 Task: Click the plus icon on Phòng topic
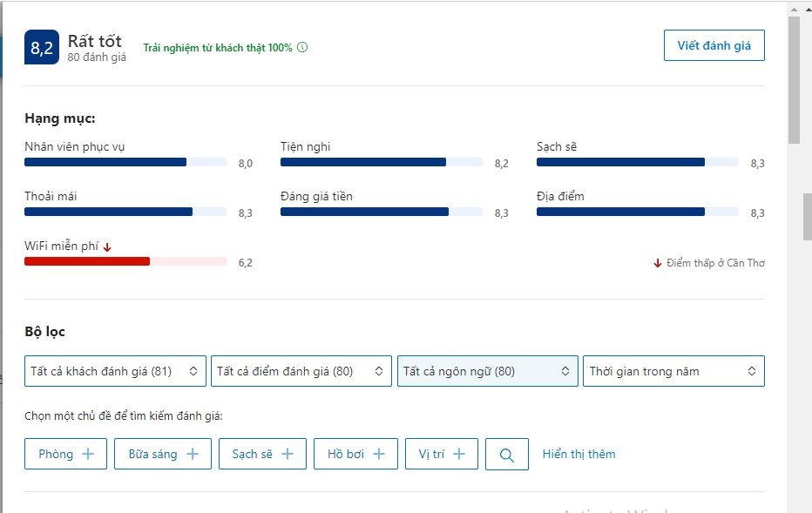click(x=88, y=454)
